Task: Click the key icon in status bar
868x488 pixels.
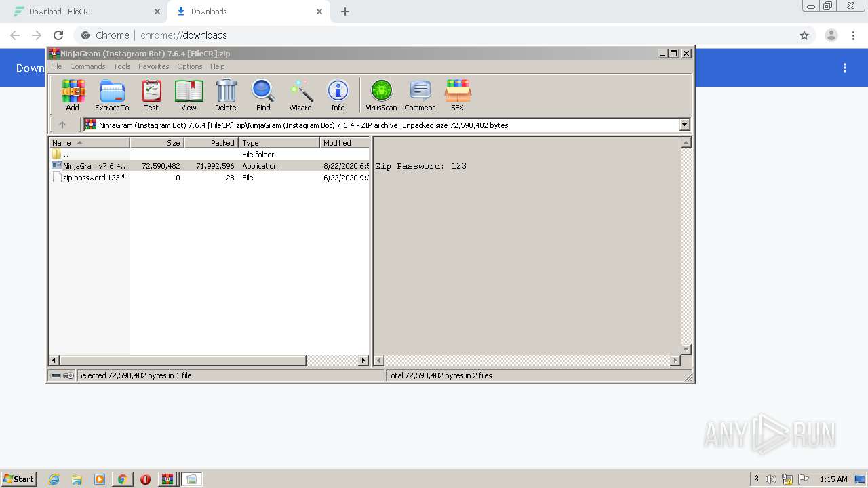Action: point(68,375)
